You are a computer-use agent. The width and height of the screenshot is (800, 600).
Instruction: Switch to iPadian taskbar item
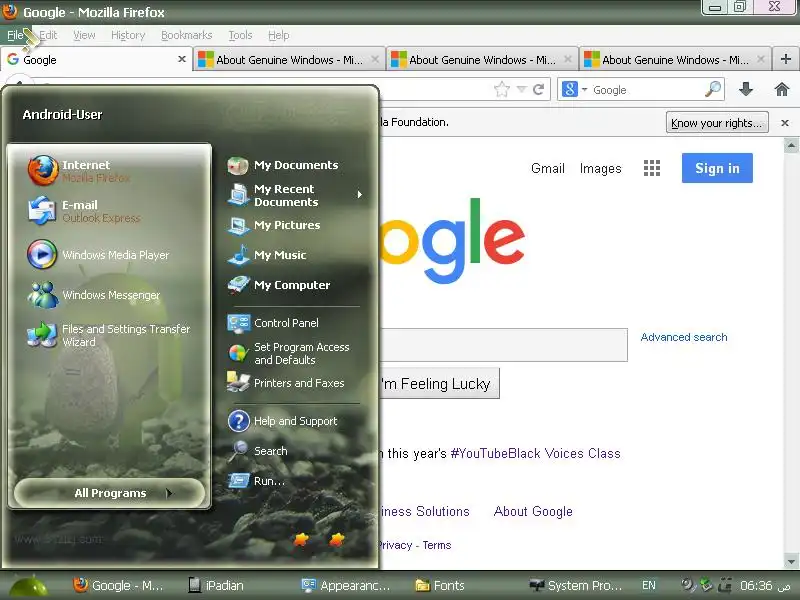click(x=216, y=586)
